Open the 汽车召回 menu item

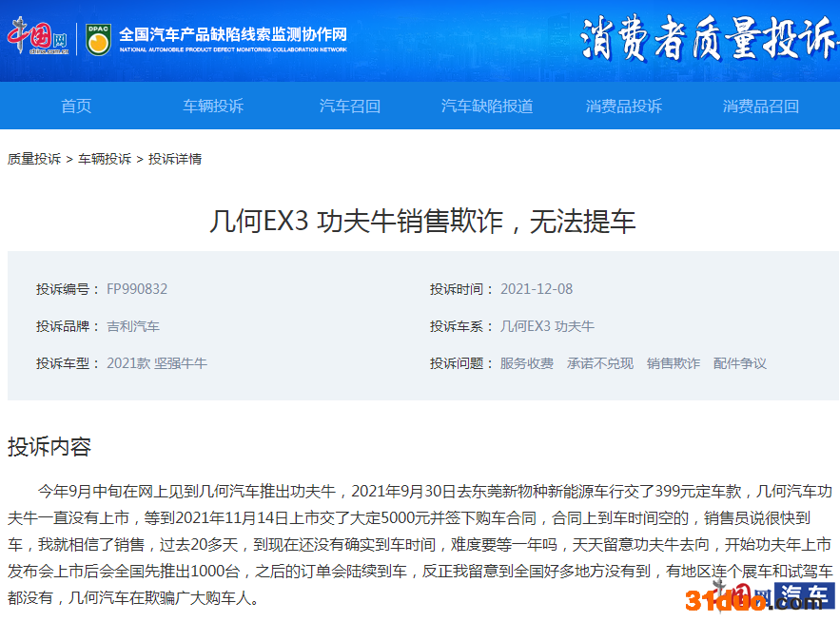click(x=350, y=106)
